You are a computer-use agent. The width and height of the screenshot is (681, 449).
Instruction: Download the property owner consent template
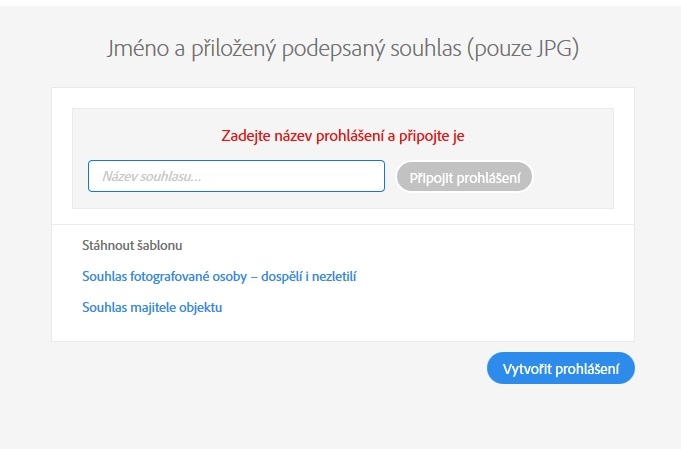click(152, 307)
